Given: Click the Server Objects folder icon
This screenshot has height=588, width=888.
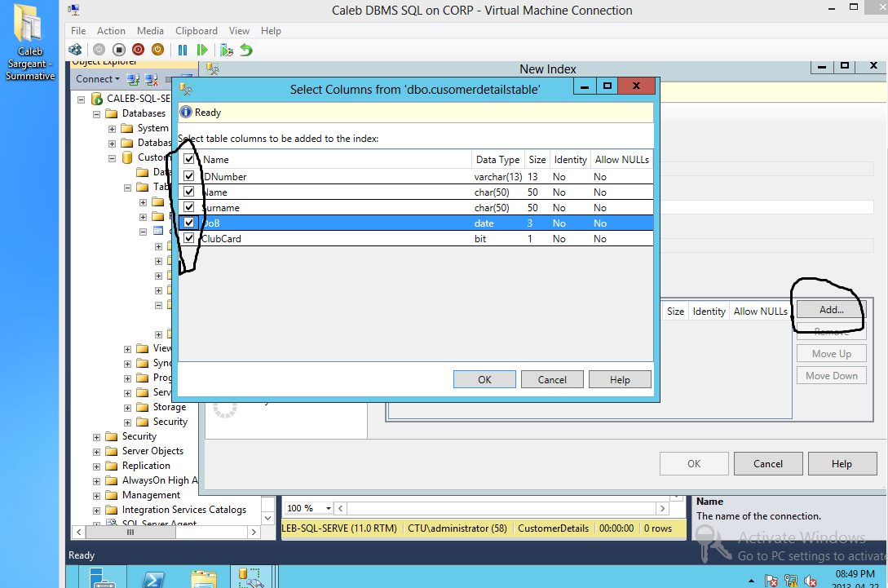Looking at the screenshot, I should [112, 452].
